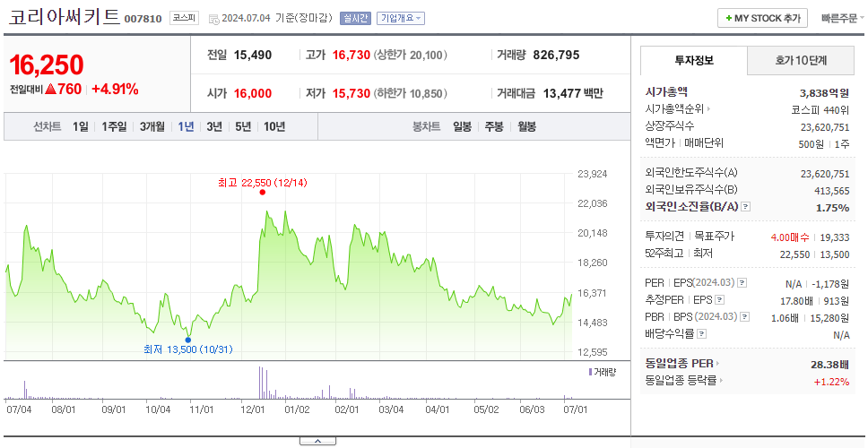The width and height of the screenshot is (868, 448).
Task: Switch to the 투자정보 tab
Action: click(694, 60)
